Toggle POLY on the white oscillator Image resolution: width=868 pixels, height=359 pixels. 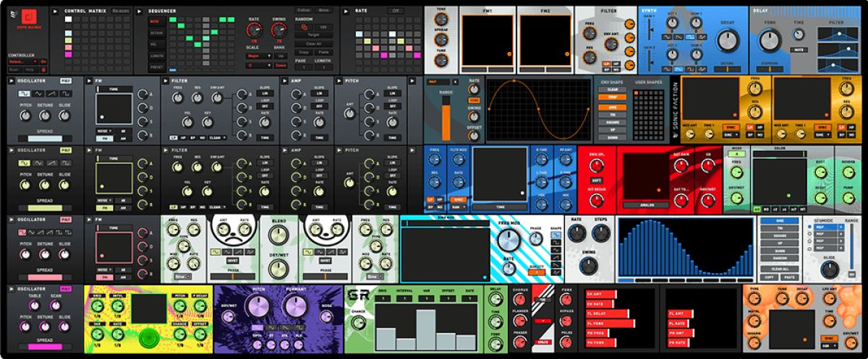[65, 80]
